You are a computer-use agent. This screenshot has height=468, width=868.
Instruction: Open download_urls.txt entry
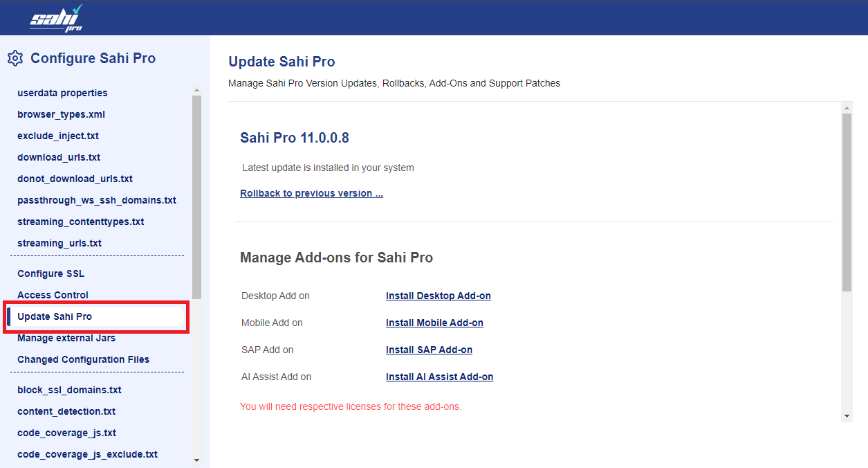59,157
